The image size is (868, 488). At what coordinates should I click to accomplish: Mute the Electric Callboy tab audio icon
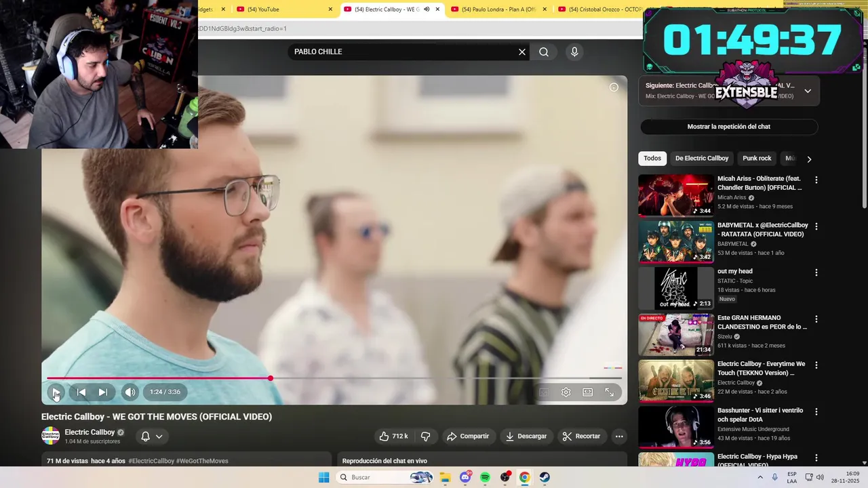426,9
